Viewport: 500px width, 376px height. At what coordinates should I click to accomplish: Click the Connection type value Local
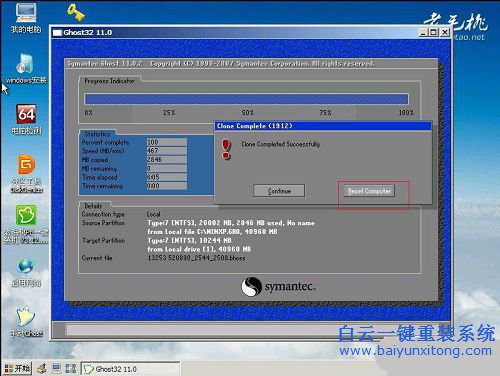pos(154,214)
